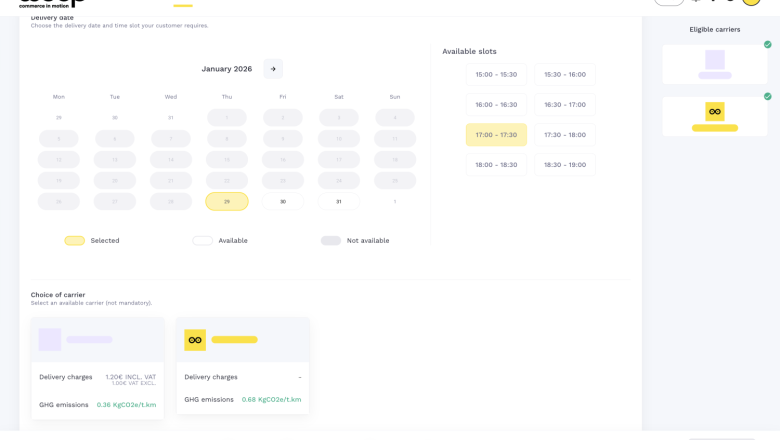780x440 pixels.
Task: Click the yellow carrier logo in carrier choice
Action: [195, 340]
